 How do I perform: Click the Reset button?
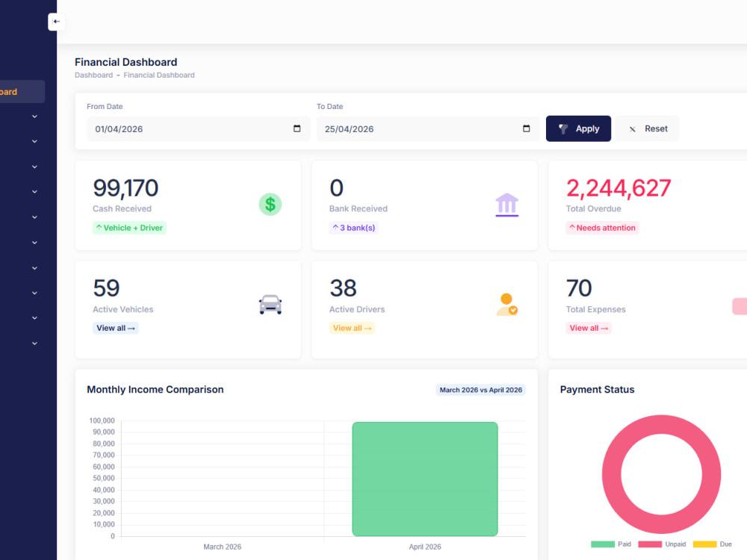tap(647, 128)
